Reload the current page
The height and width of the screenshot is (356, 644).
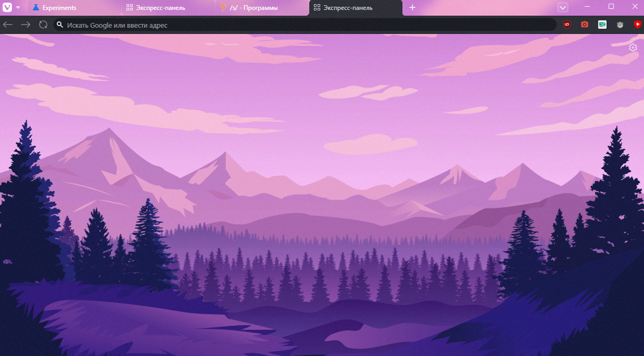click(x=43, y=24)
